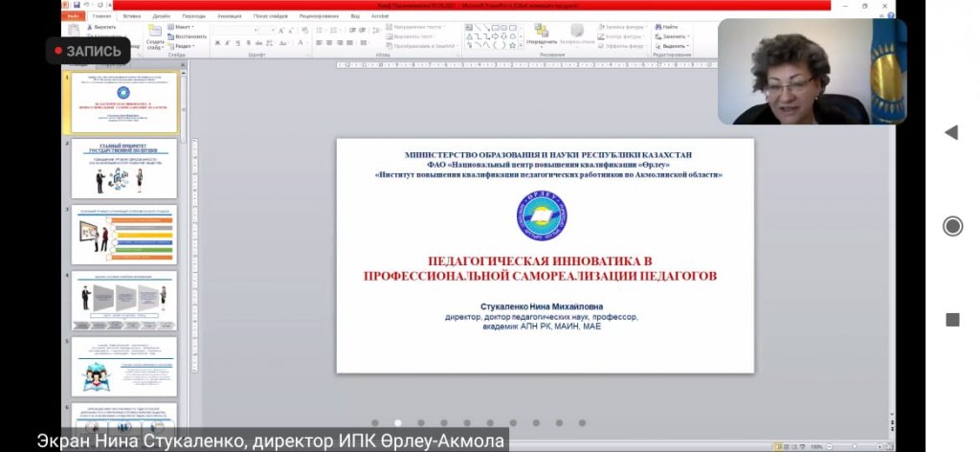Click the Заменить (replace) button
Image resolution: width=980 pixels, height=452 pixels.
pyautogui.click(x=672, y=36)
